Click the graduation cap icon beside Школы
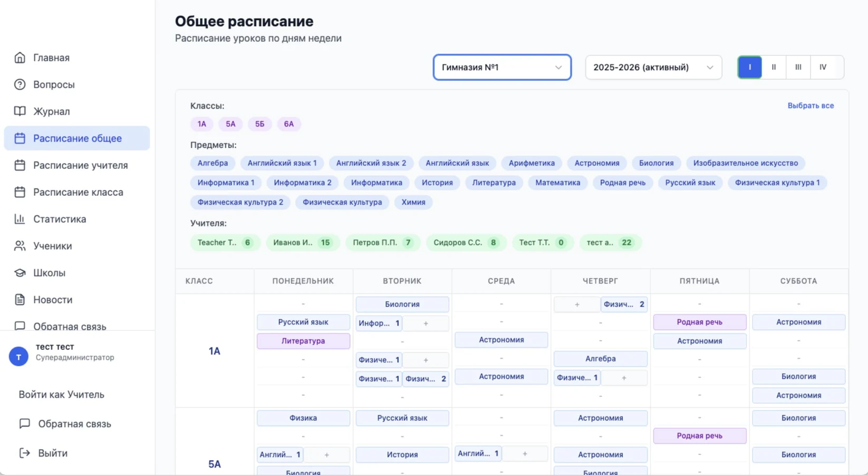This screenshot has width=868, height=475. point(20,273)
